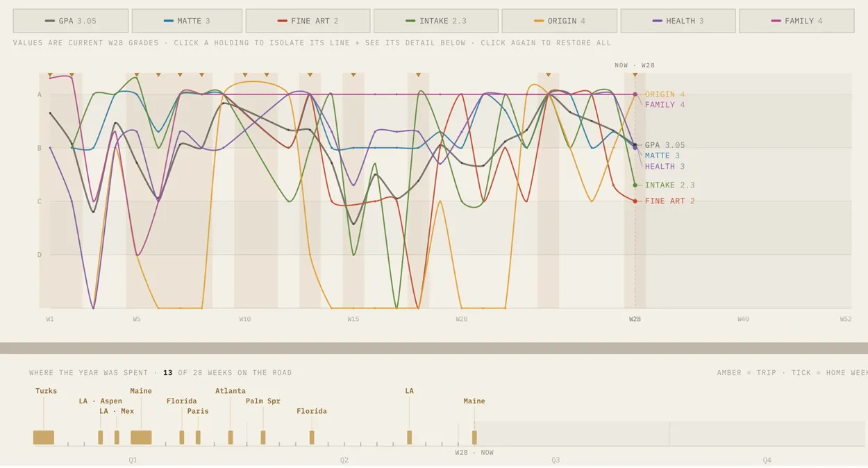Click the 'Palm Spr' trip label
Viewport: 868px width, 468px height.
click(x=263, y=401)
